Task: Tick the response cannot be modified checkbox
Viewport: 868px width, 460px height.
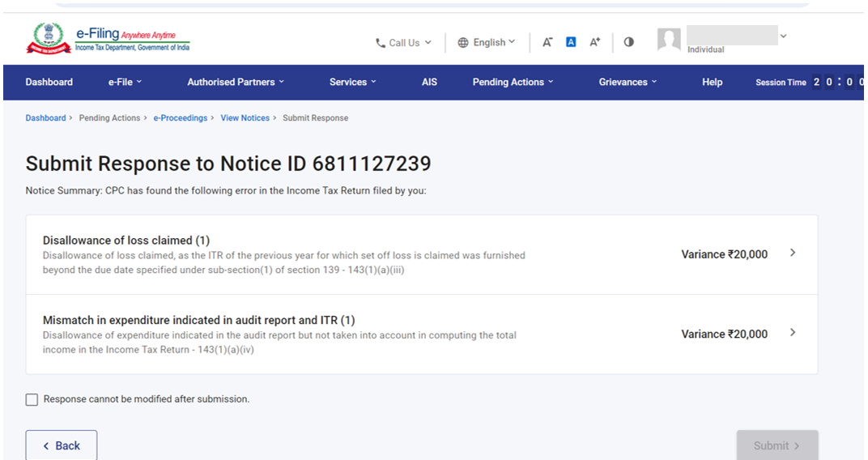Action: [x=32, y=399]
